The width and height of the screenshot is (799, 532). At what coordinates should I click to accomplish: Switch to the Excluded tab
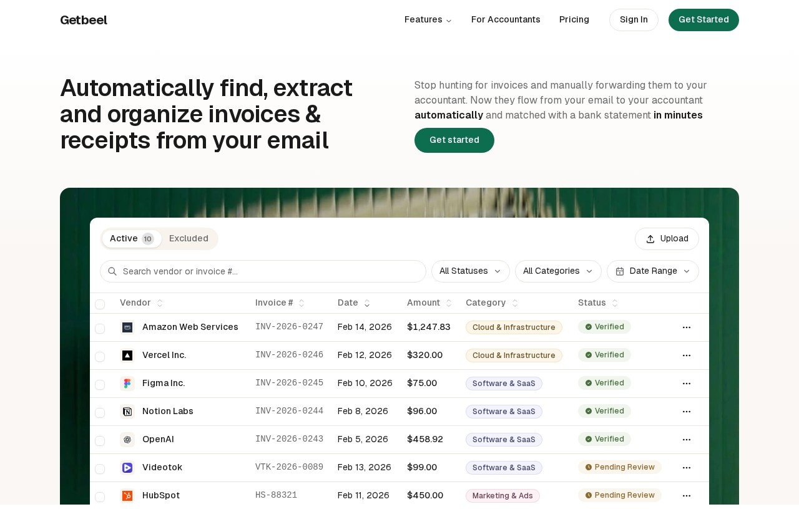tap(189, 239)
